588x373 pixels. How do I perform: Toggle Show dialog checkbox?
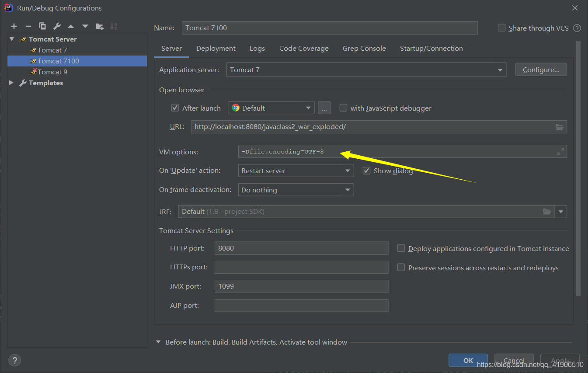367,171
